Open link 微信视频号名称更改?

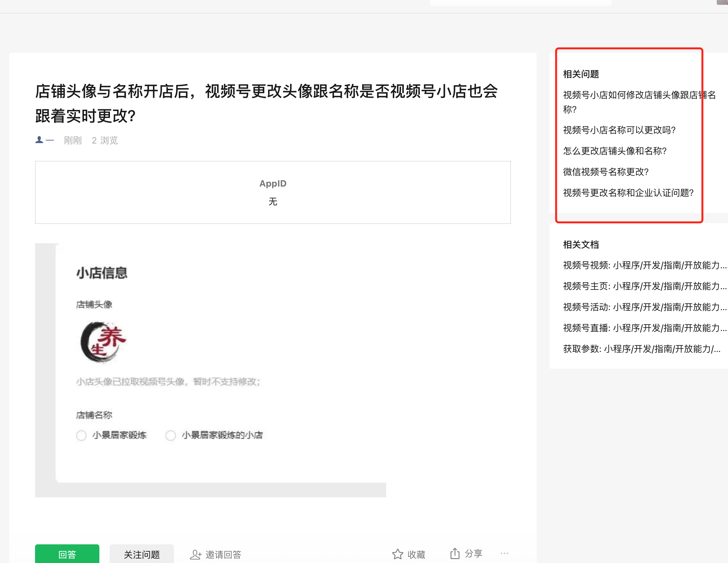[606, 172]
